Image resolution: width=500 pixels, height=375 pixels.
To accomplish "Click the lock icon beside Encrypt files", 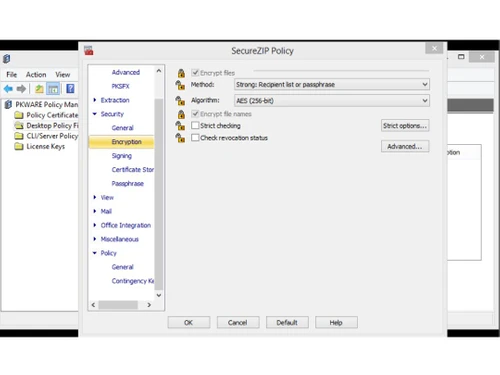I will click(x=181, y=73).
